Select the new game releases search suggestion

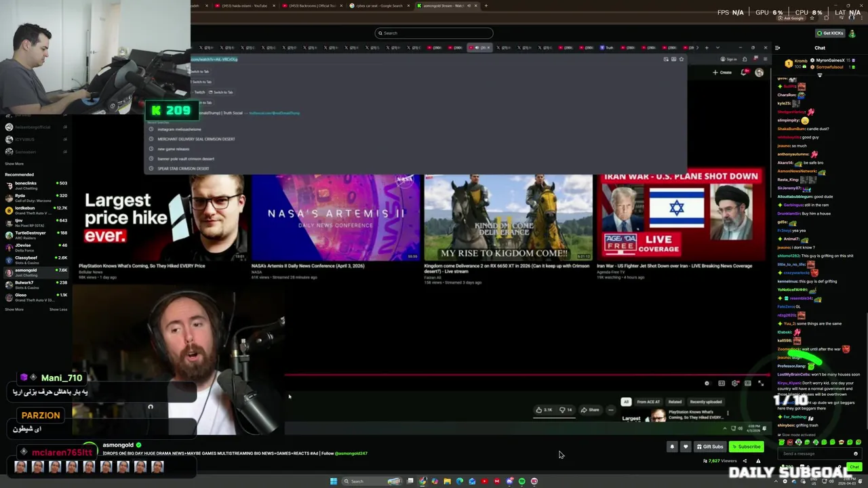pos(174,148)
